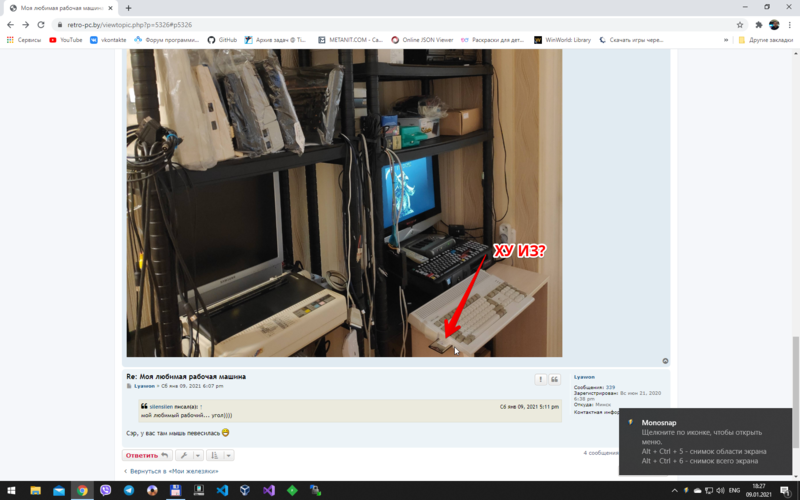Viewport: 800px width, 500px height.
Task: Click the report post exclamation icon
Action: [x=541, y=379]
